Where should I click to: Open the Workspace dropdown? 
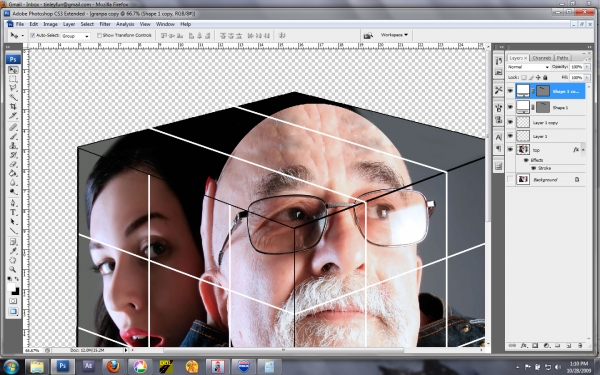[394, 35]
